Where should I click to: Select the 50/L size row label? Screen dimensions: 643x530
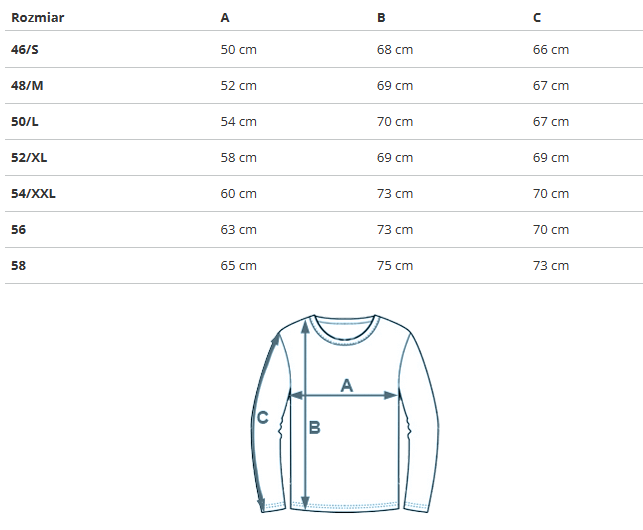coord(25,121)
